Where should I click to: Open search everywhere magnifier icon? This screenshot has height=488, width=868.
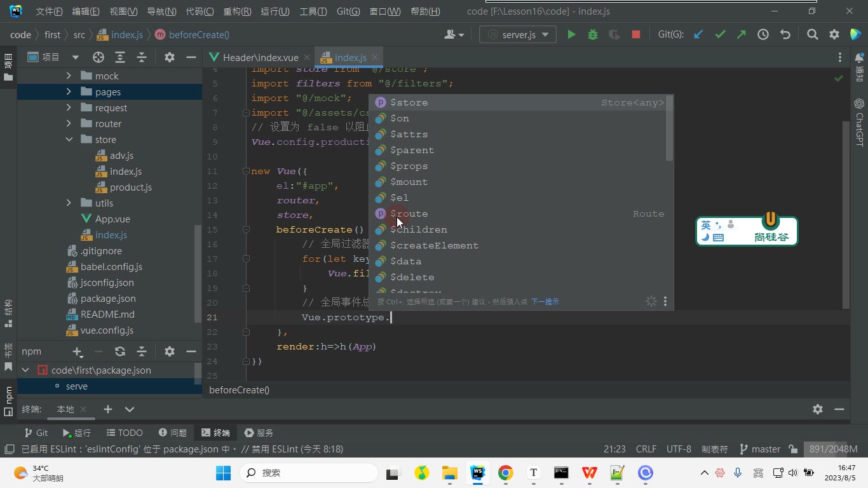point(812,35)
